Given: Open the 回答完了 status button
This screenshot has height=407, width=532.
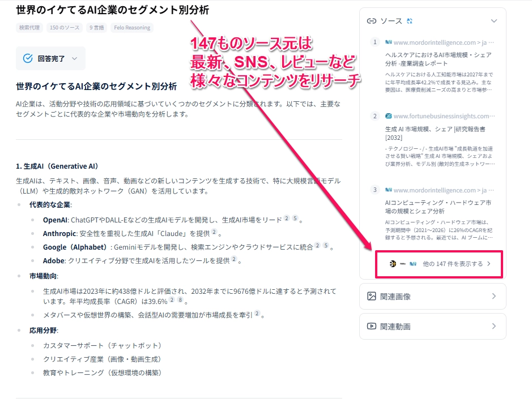Looking at the screenshot, I should click(x=50, y=58).
